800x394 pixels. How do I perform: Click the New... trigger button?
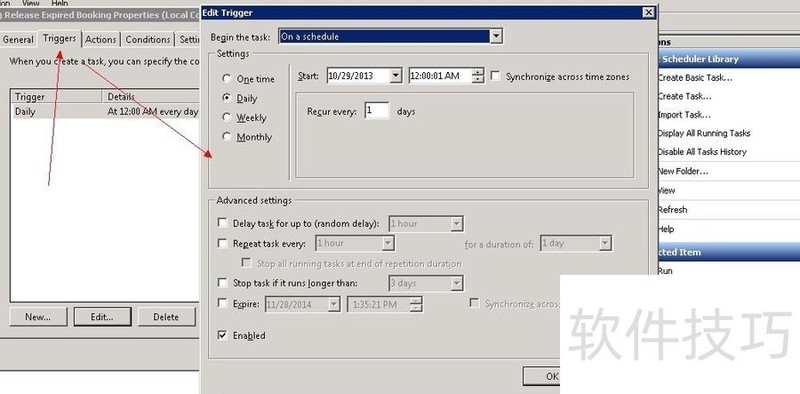[38, 317]
